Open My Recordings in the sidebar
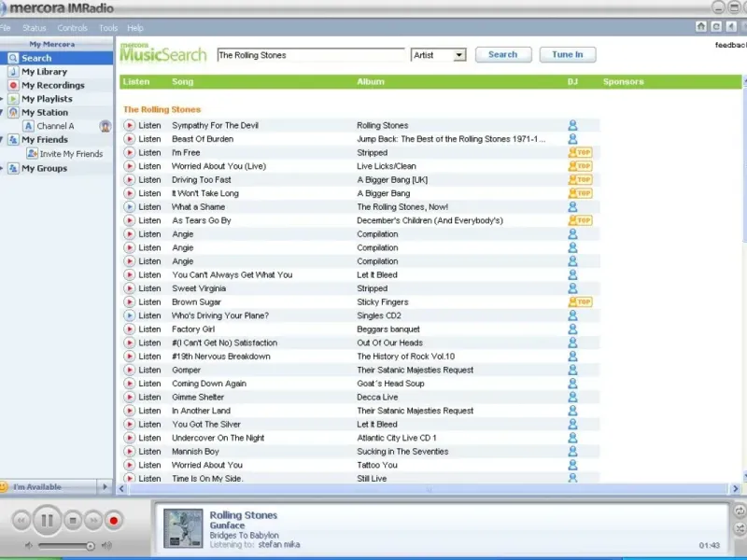The width and height of the screenshot is (747, 560). click(x=53, y=85)
